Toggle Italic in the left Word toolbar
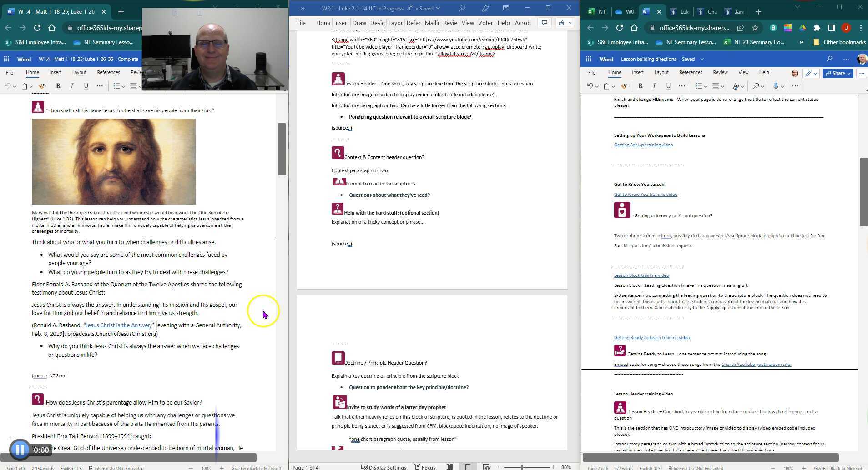 (x=72, y=86)
